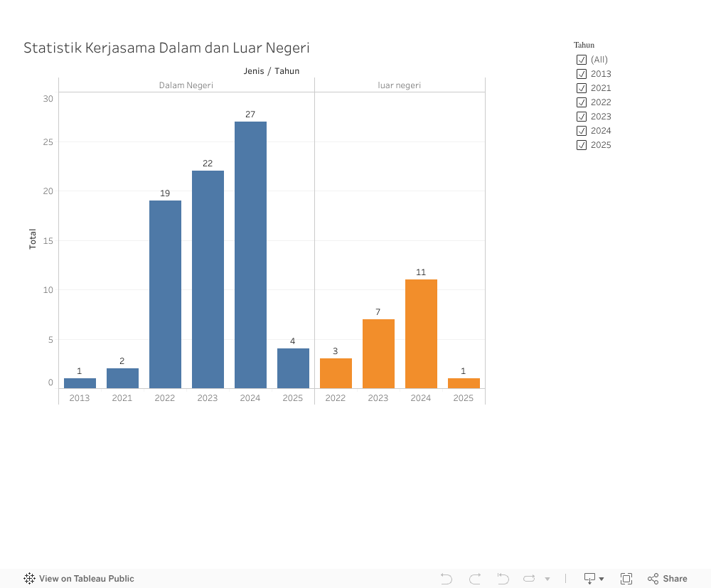This screenshot has width=711, height=588.
Task: Select the luar negeri column header
Action: [x=399, y=85]
